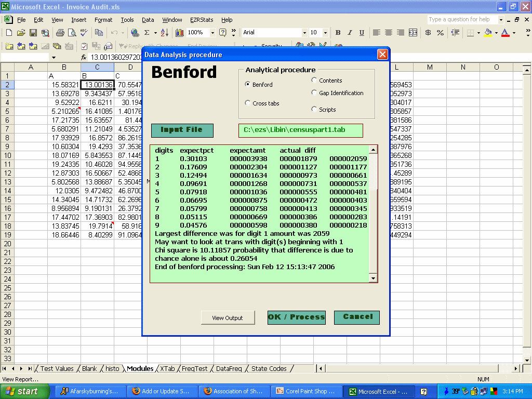Click Cancel in Data Analysis dialog
This screenshot has width=532, height=399.
(x=357, y=317)
